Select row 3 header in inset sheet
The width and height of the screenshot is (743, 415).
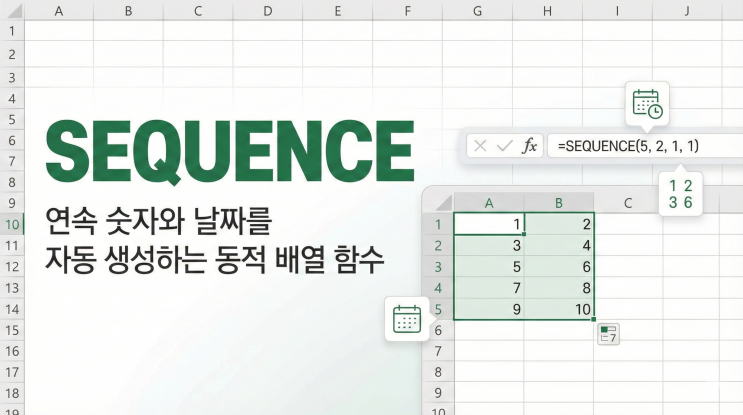click(x=438, y=266)
